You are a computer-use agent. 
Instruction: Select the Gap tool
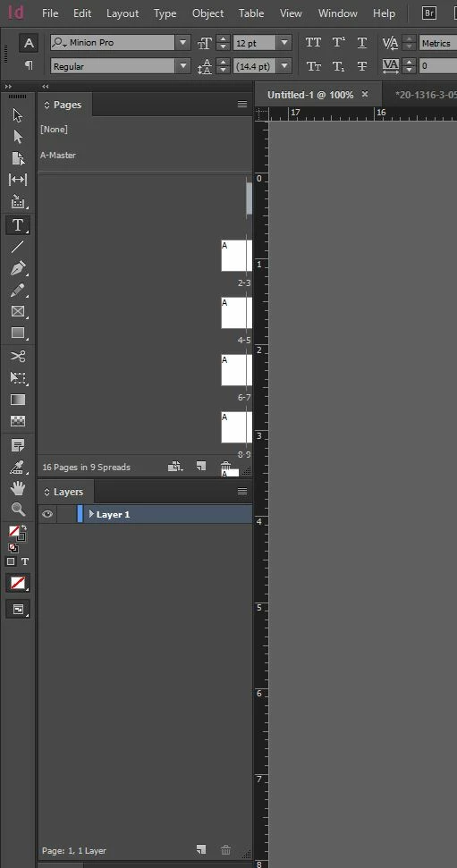(18, 180)
